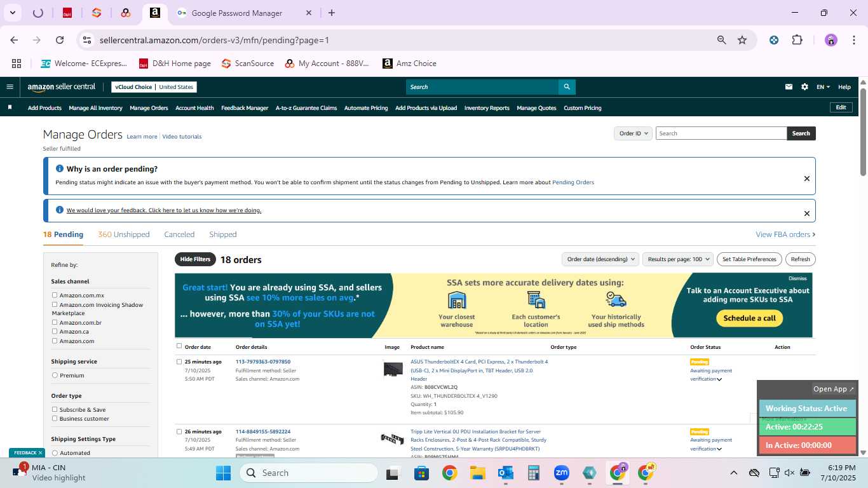
Task: Open order 114-8849155-5892224 link
Action: [263, 431]
